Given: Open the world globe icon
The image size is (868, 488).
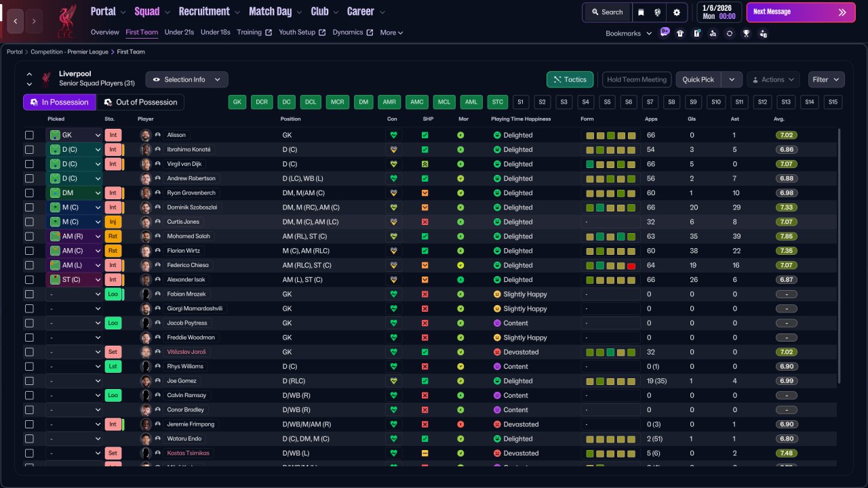Looking at the screenshot, I should coord(658,12).
